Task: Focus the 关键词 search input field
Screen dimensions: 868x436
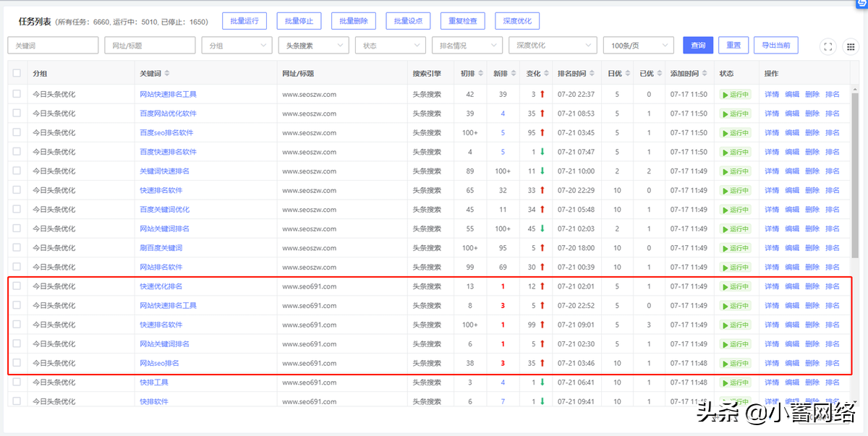Action: tap(53, 46)
